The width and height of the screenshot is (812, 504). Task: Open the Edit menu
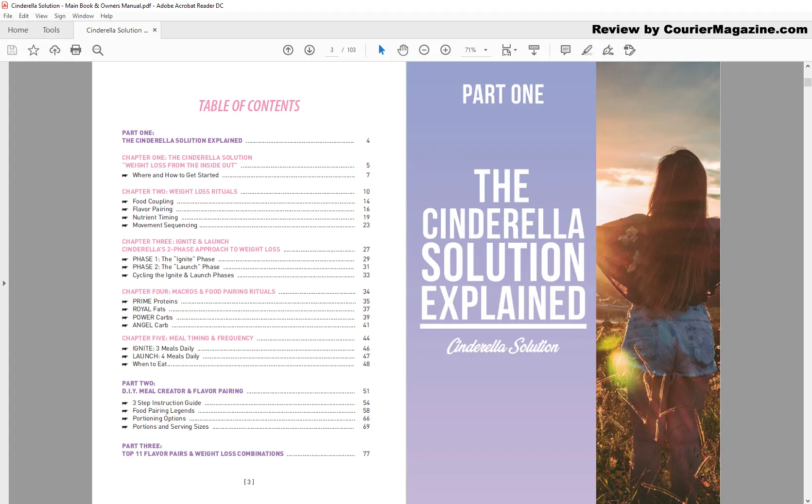point(24,16)
